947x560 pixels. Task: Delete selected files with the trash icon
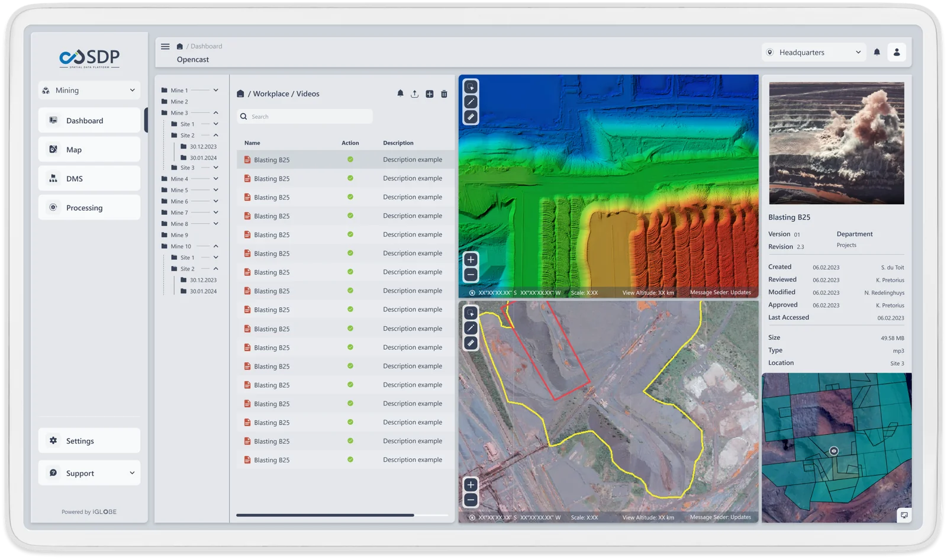pyautogui.click(x=444, y=94)
